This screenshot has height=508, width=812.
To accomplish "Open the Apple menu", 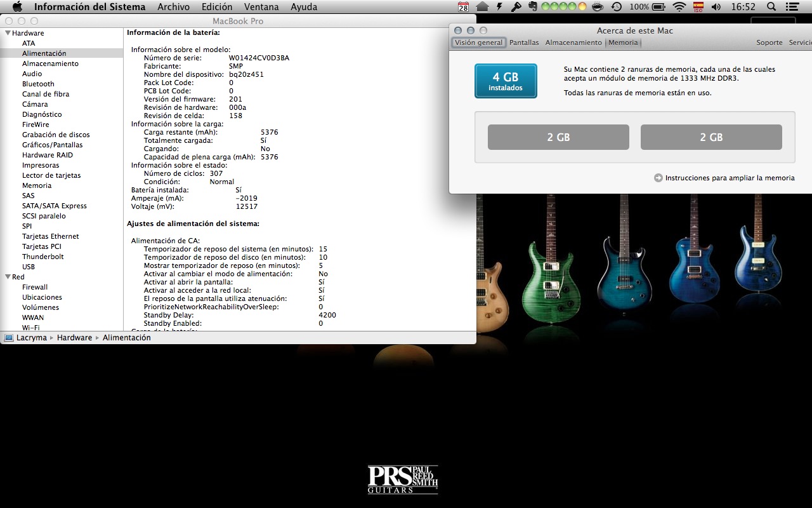I will pos(17,7).
